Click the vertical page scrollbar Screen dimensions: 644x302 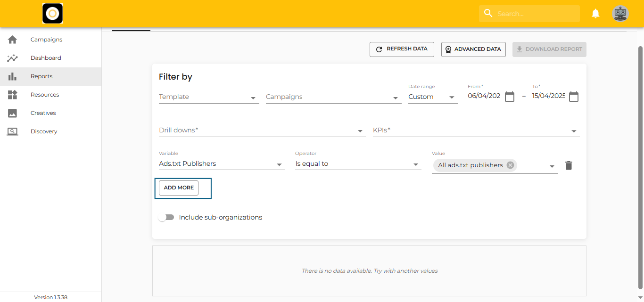tap(640, 165)
